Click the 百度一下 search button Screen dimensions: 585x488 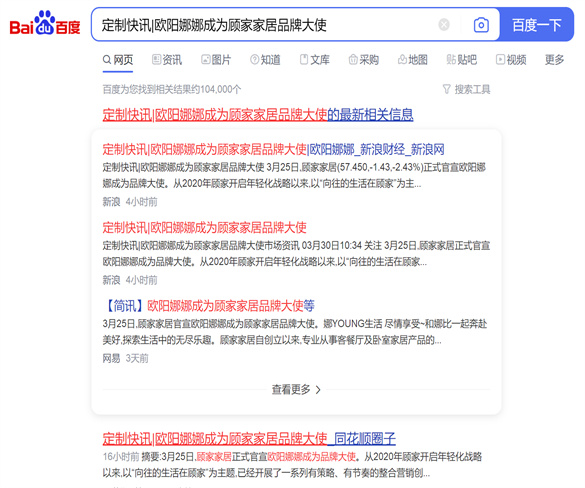tap(536, 25)
